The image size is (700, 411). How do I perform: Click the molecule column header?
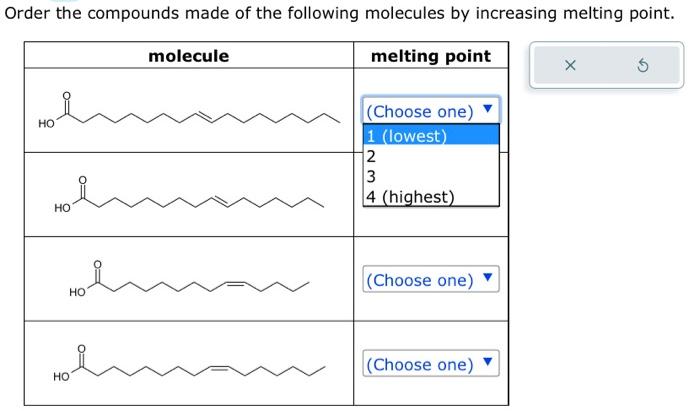click(188, 56)
